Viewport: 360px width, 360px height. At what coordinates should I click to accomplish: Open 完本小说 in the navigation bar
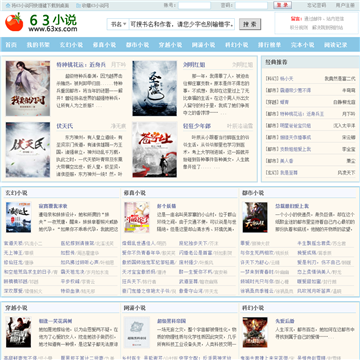(302, 45)
